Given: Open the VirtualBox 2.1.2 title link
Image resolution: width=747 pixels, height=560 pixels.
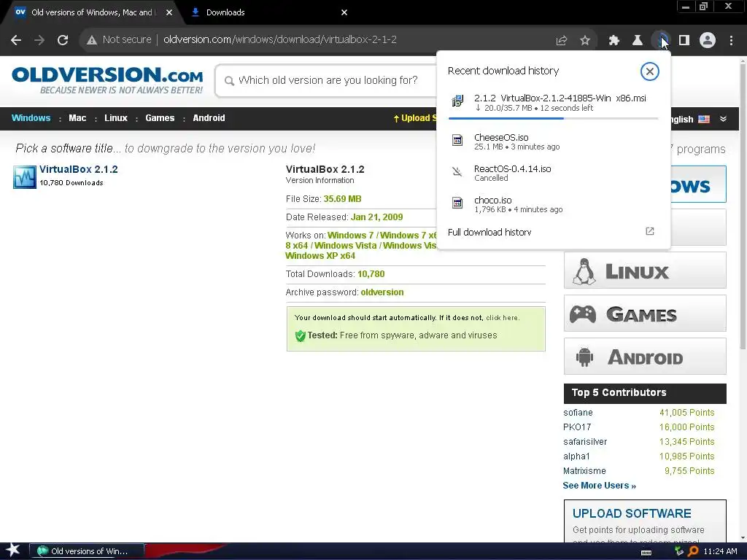Looking at the screenshot, I should point(79,169).
